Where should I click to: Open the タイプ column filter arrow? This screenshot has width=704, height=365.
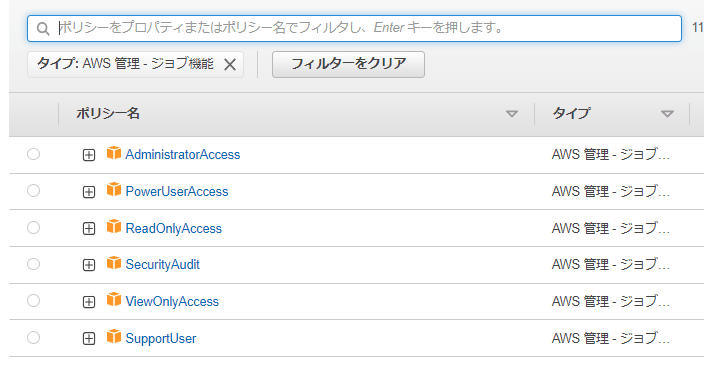667,114
